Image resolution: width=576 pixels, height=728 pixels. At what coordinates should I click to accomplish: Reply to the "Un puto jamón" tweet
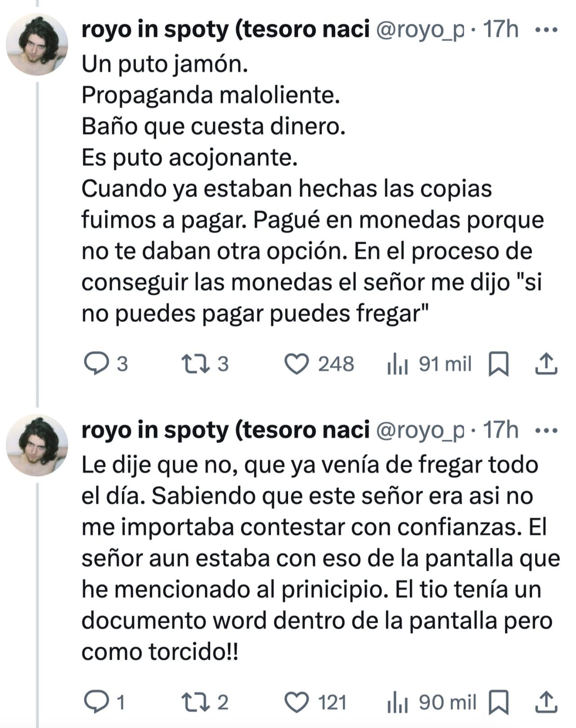(x=96, y=364)
